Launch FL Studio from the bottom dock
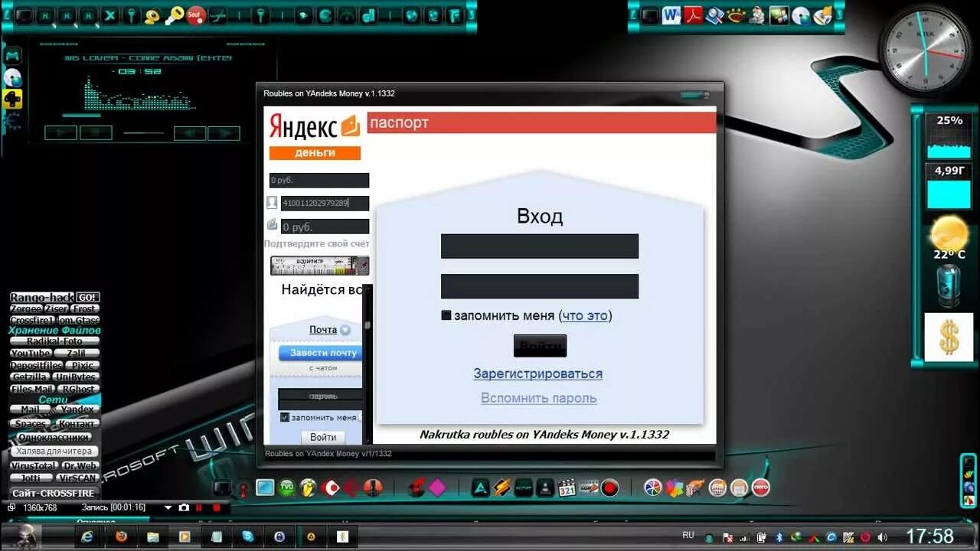 coord(308,487)
